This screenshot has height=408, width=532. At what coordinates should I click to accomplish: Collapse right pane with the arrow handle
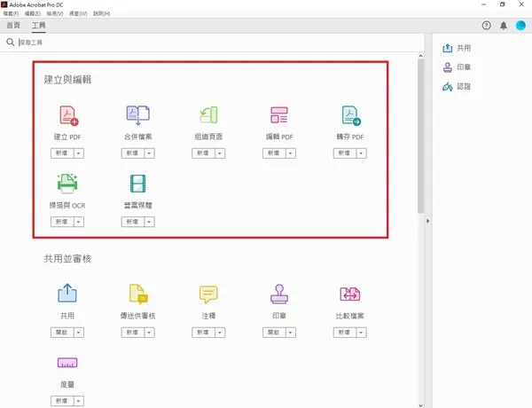click(428, 222)
